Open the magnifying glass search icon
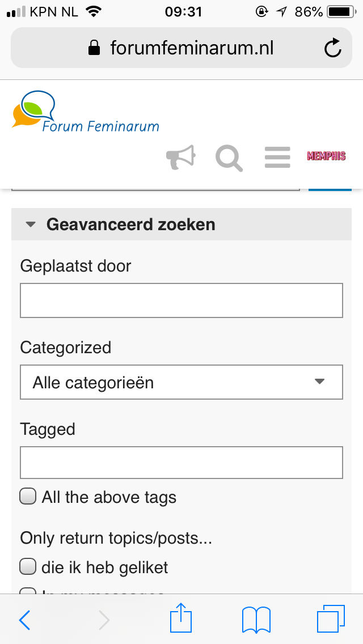363x644 pixels. (x=229, y=158)
